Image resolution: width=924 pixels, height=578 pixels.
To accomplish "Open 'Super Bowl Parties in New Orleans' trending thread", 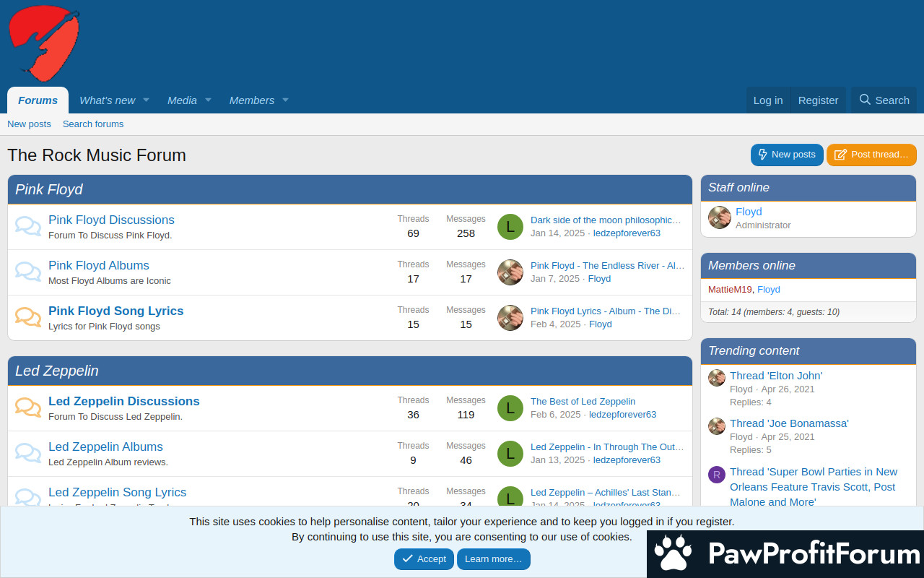I will (814, 486).
